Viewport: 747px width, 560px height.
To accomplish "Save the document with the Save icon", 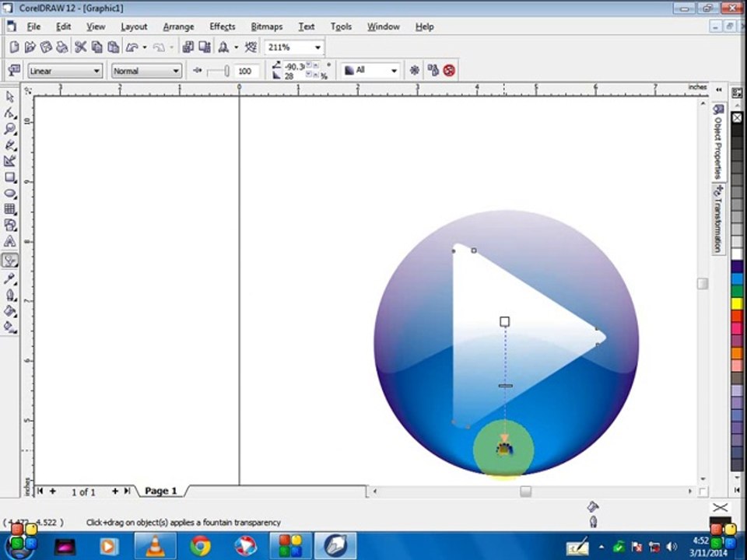I will [46, 47].
